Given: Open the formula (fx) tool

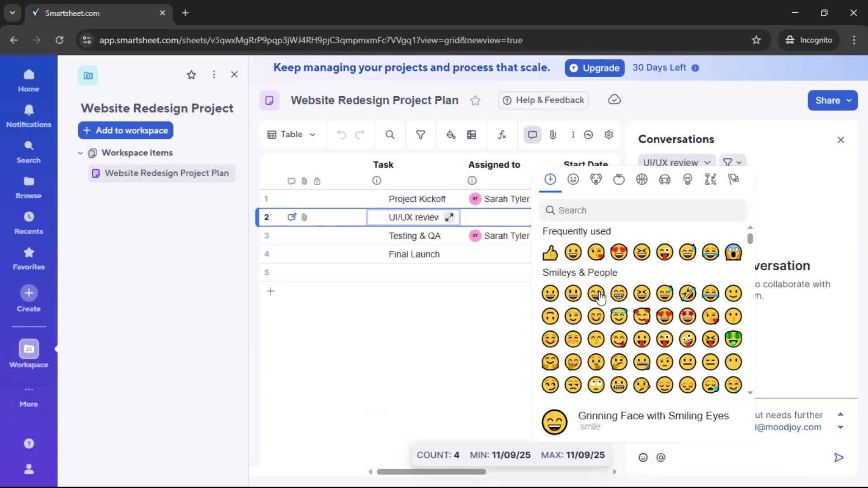Looking at the screenshot, I should pyautogui.click(x=502, y=135).
